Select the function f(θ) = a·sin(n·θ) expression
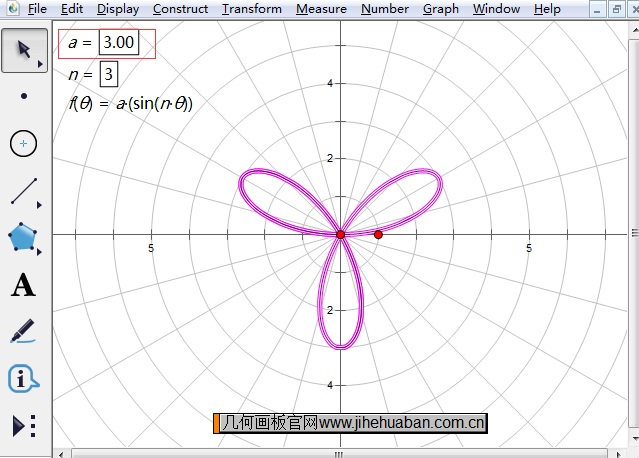 coord(130,104)
